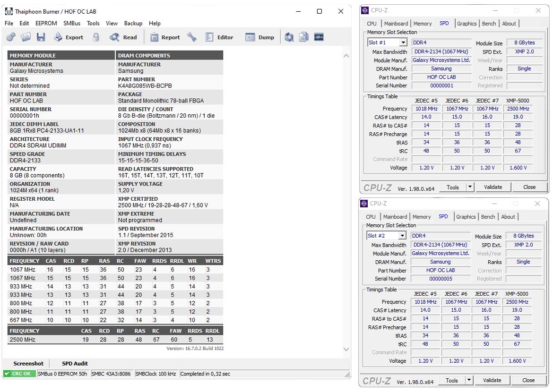The width and height of the screenshot is (553, 392).
Task: Click the upper CPU-Z window title icon
Action: [365, 10]
